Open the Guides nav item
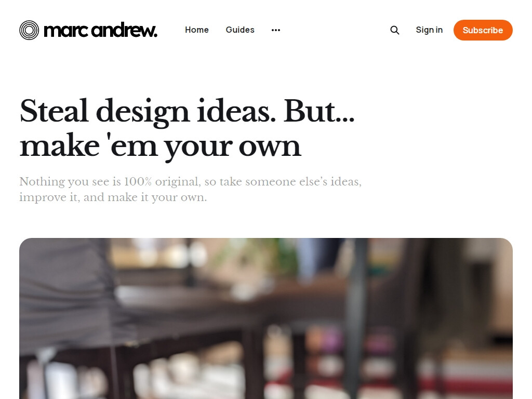This screenshot has width=532, height=399. pyautogui.click(x=240, y=30)
